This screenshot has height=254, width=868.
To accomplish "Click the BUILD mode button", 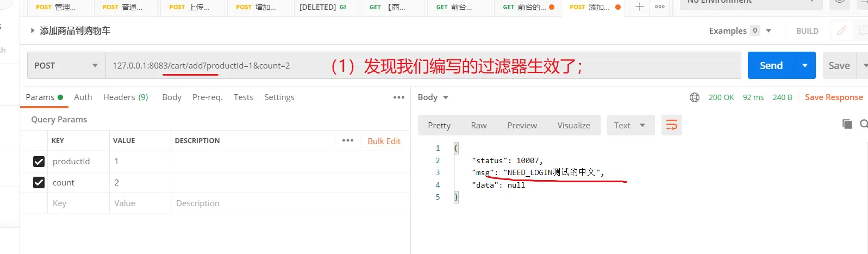I will [807, 31].
